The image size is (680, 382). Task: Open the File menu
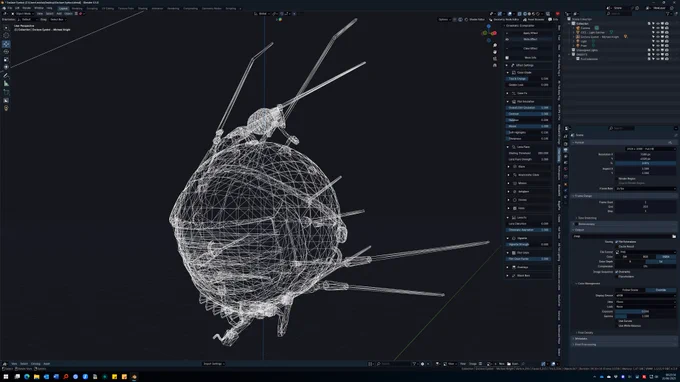pos(10,8)
